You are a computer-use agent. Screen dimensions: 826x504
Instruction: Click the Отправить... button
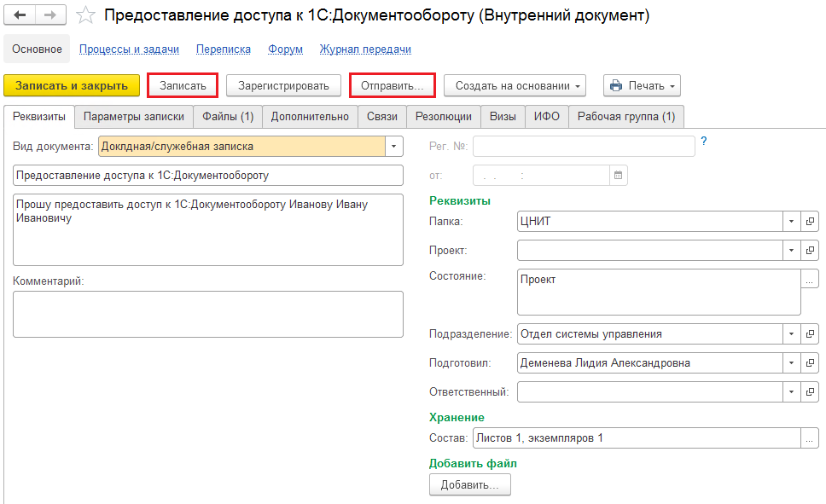tap(393, 86)
